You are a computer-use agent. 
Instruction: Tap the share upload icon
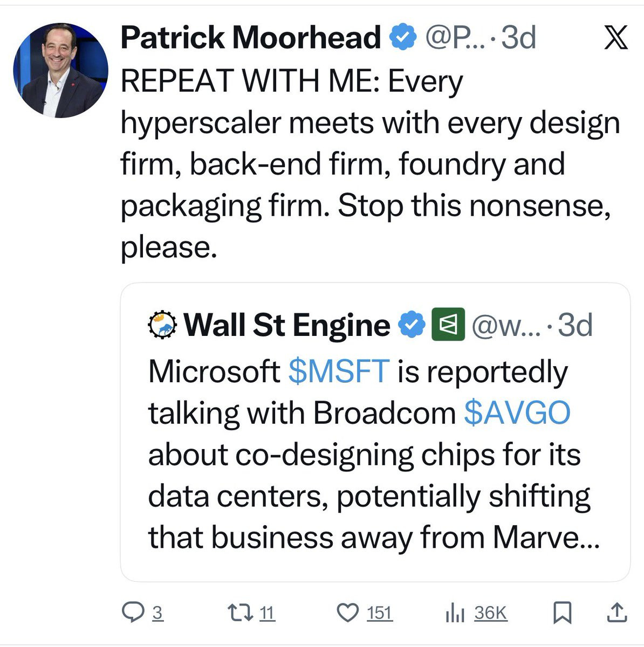click(x=616, y=612)
